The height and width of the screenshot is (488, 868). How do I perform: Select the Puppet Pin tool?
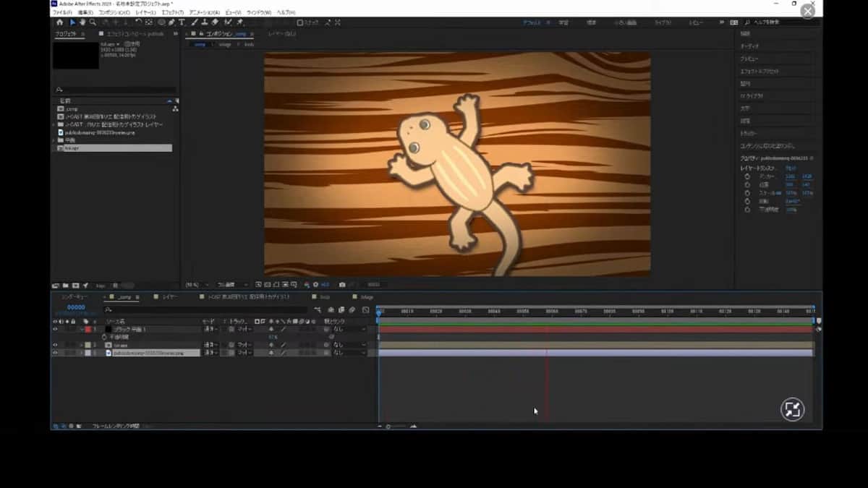239,22
